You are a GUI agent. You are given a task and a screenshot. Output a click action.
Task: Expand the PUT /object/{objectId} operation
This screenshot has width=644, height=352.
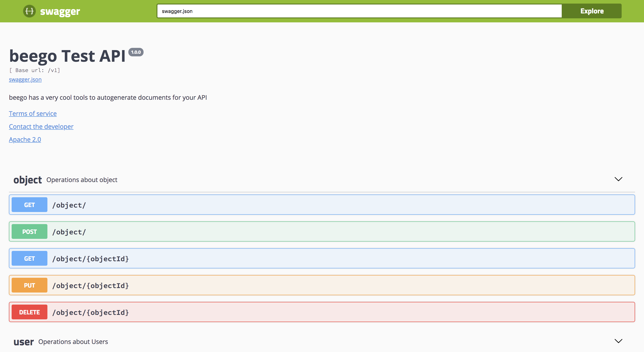click(322, 285)
